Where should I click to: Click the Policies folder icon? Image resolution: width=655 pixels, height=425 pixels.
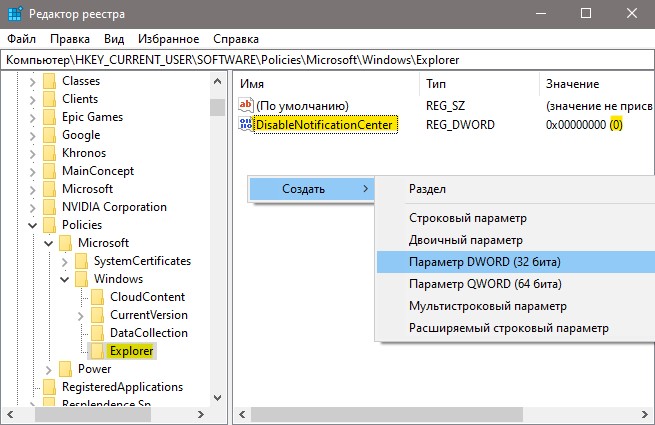click(x=50, y=225)
